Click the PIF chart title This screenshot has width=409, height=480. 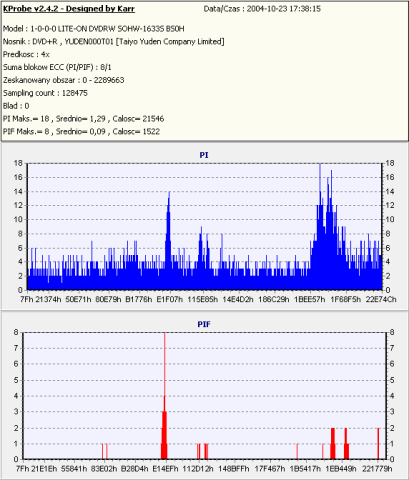point(204,324)
